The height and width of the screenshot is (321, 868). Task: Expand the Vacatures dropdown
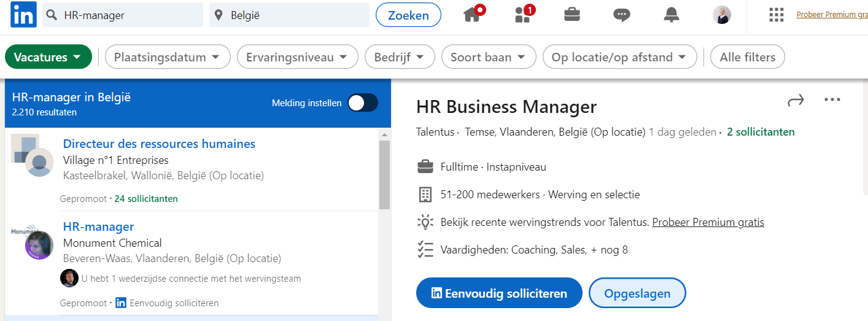48,57
